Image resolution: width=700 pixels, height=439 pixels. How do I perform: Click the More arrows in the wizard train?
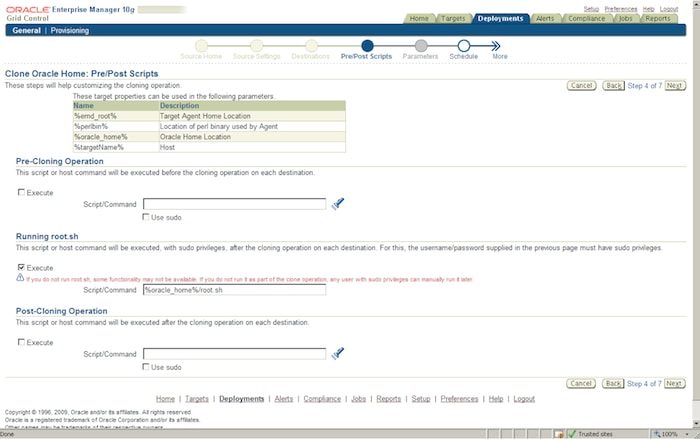click(496, 46)
